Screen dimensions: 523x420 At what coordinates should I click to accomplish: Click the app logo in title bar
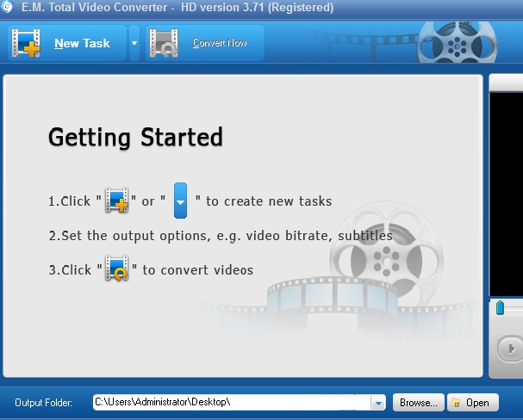click(x=7, y=7)
